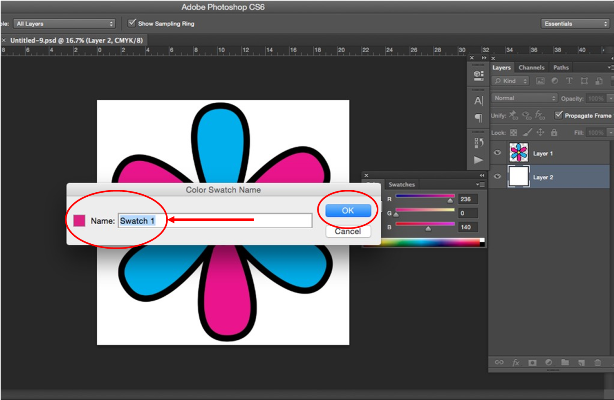Toggle the Propagate Frame checkbox
614x400 pixels.
tap(559, 115)
